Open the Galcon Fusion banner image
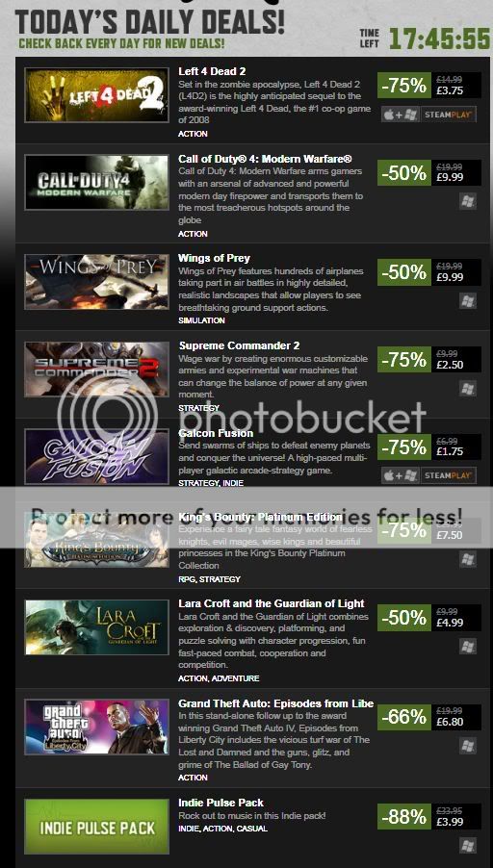493x868 pixels. (96, 457)
